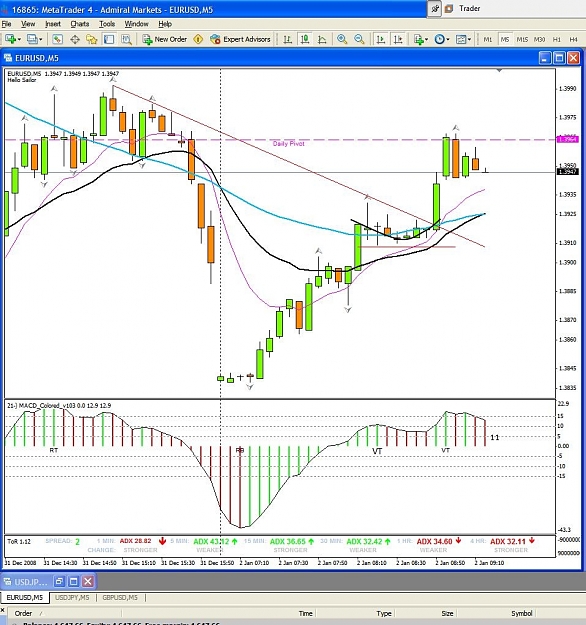Close the Terminal panel
Image resolution: width=586 pixels, height=625 pixels.
[2, 610]
